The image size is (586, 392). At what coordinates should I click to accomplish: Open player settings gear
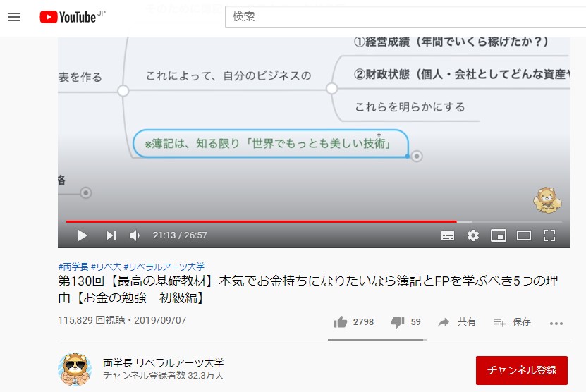(x=473, y=235)
